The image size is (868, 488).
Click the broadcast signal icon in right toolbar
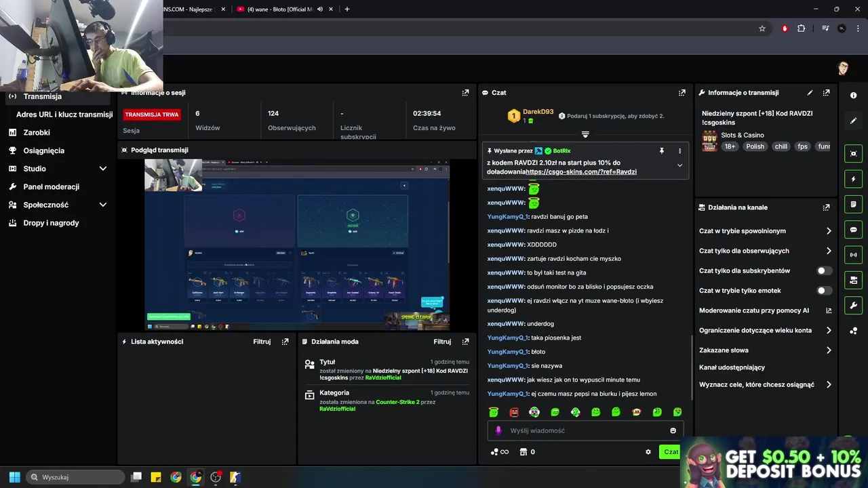[x=853, y=255]
